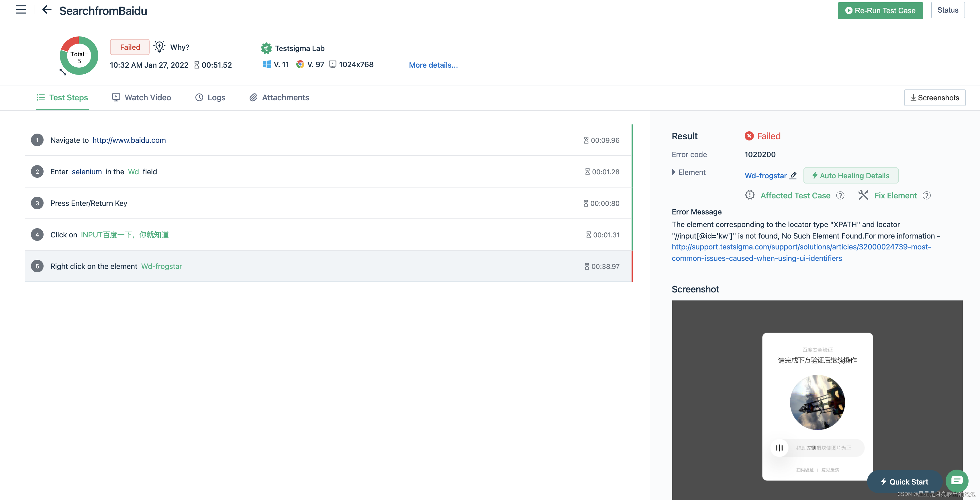The height and width of the screenshot is (500, 980).
Task: Click the expand arrows under the donut chart
Action: [x=63, y=72]
